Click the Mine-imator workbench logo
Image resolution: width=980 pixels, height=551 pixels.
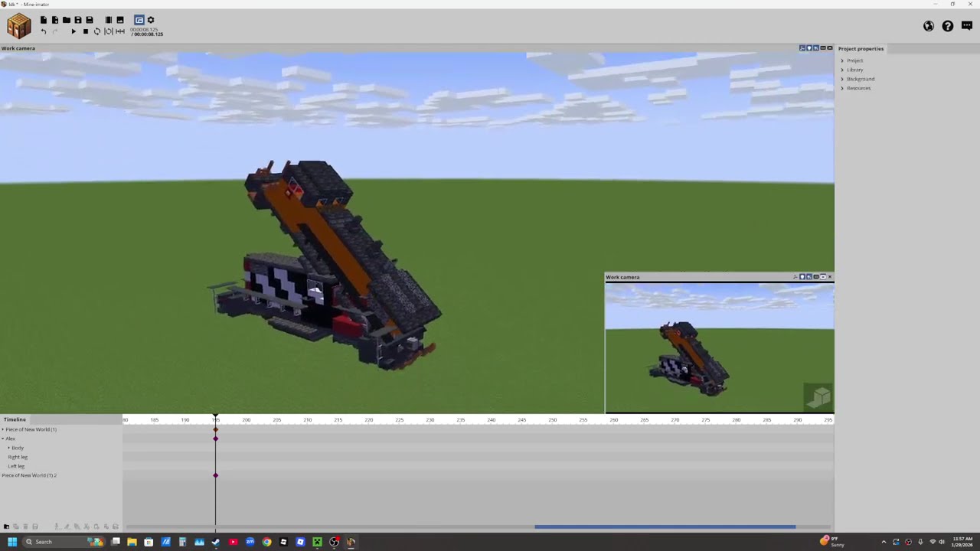coord(19,26)
